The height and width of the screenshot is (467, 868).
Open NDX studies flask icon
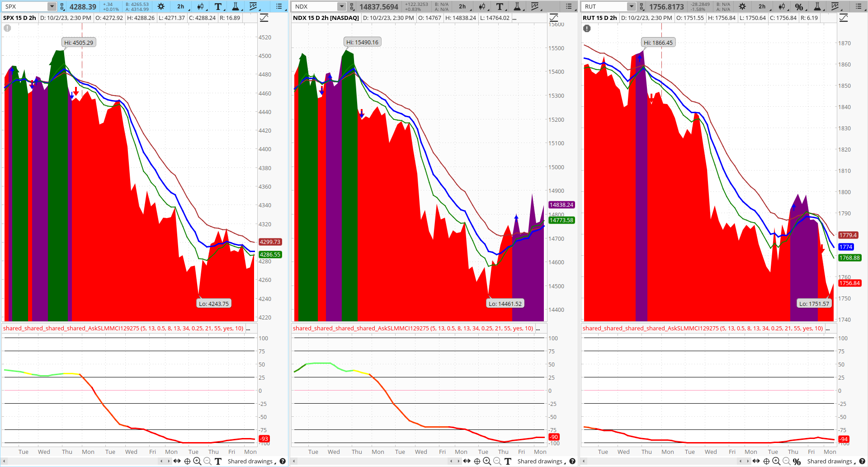[517, 6]
